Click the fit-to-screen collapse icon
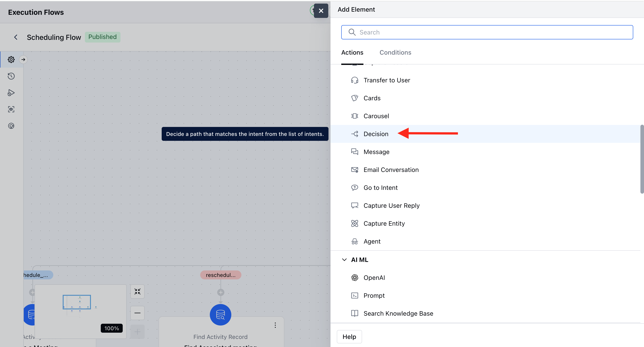 137,291
